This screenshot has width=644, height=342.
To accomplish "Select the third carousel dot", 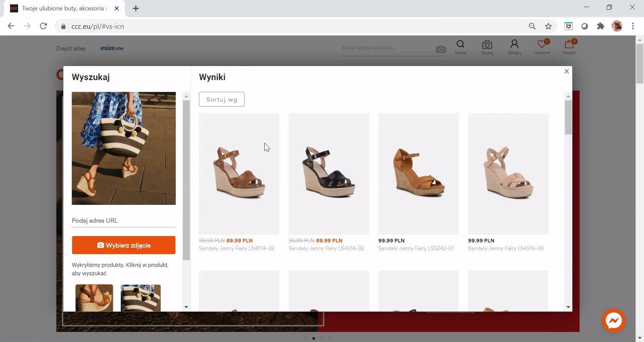I will (322, 338).
